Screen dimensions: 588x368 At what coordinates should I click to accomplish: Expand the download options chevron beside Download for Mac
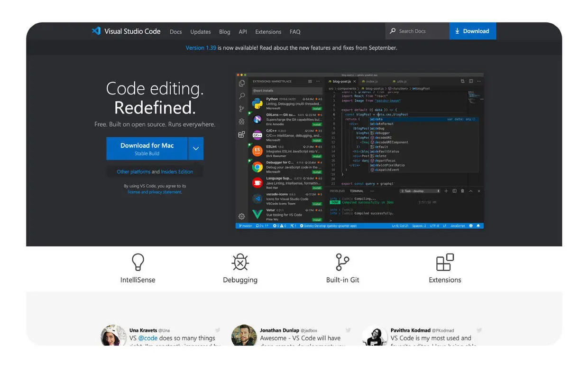tap(196, 149)
